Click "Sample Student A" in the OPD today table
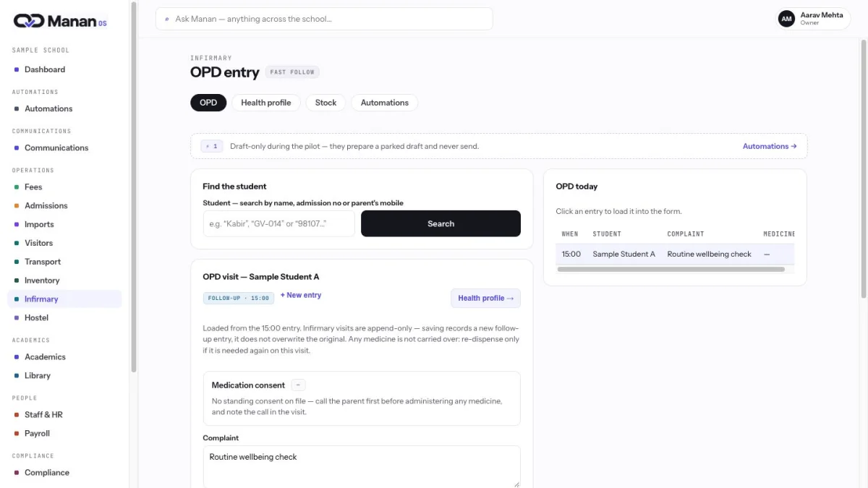The height and width of the screenshot is (488, 868). point(624,254)
